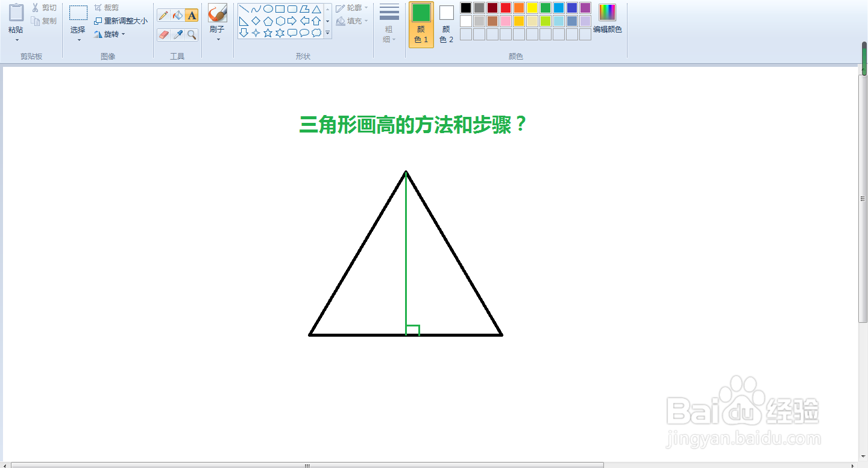Pick the isosceles Triangle shape
Screen dimensions: 868x468
pyautogui.click(x=316, y=9)
